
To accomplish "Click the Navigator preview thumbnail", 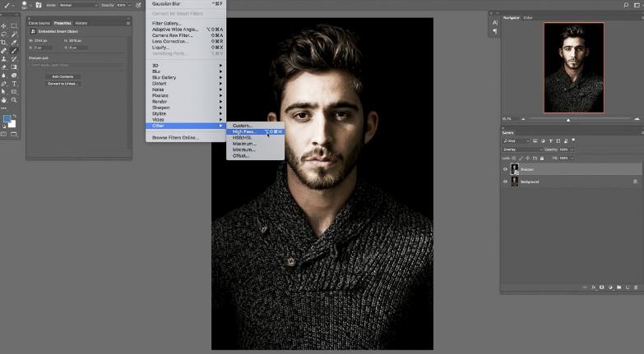I will coord(574,67).
